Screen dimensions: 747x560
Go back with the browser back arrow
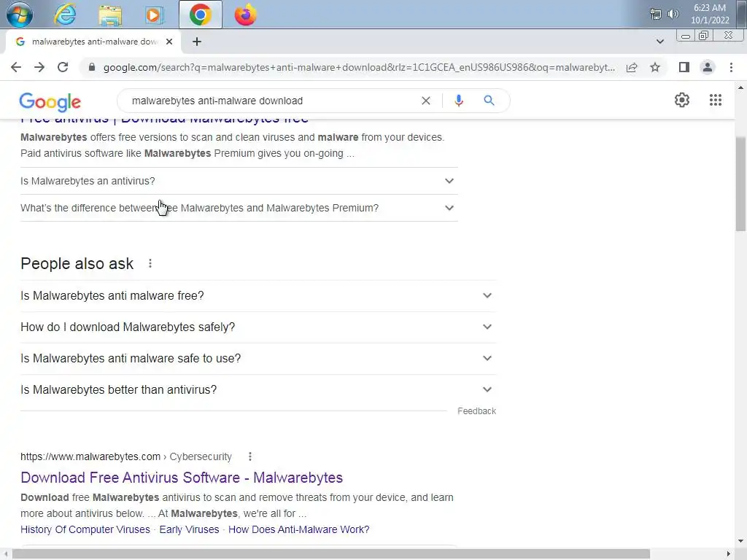[x=16, y=67]
